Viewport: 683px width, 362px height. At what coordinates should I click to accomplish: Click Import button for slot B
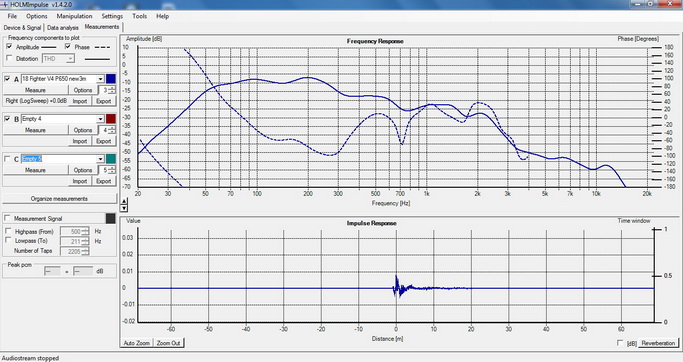coord(80,141)
